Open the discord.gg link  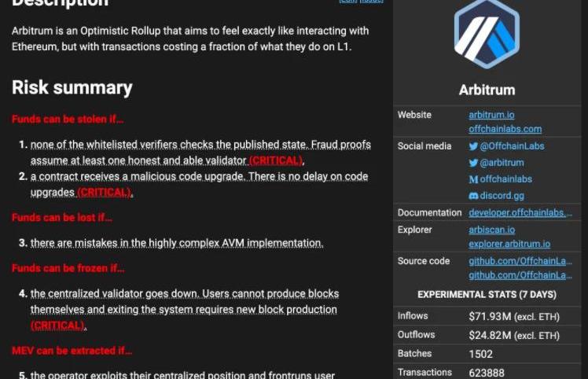502,196
